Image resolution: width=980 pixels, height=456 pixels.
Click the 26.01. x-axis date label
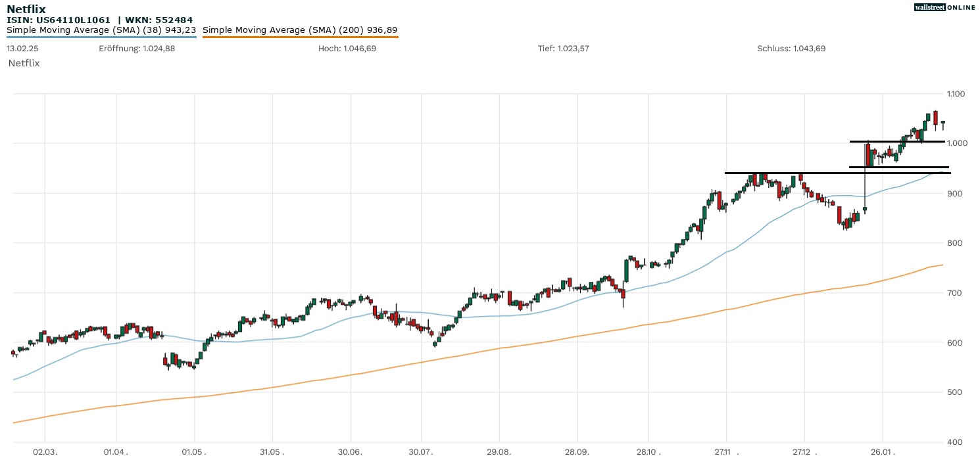click(882, 451)
